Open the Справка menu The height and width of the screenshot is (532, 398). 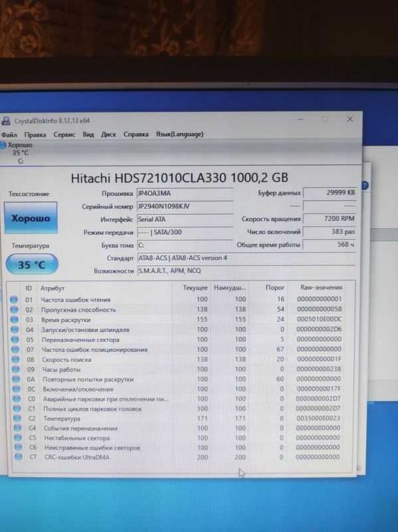coord(136,135)
